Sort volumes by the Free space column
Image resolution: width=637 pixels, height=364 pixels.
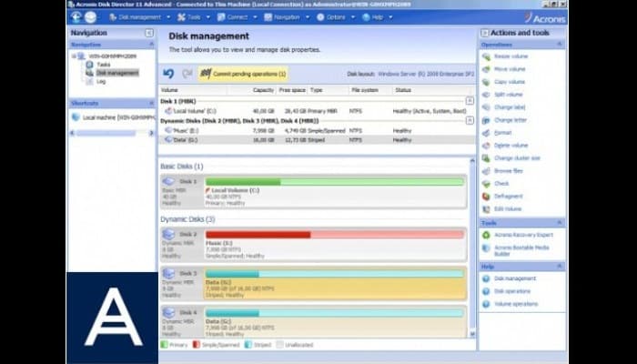pyautogui.click(x=292, y=90)
